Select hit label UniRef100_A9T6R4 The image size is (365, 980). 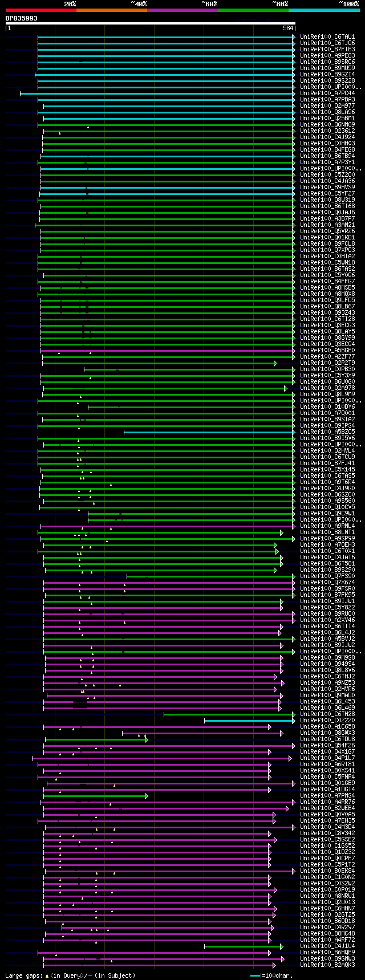(327, 482)
